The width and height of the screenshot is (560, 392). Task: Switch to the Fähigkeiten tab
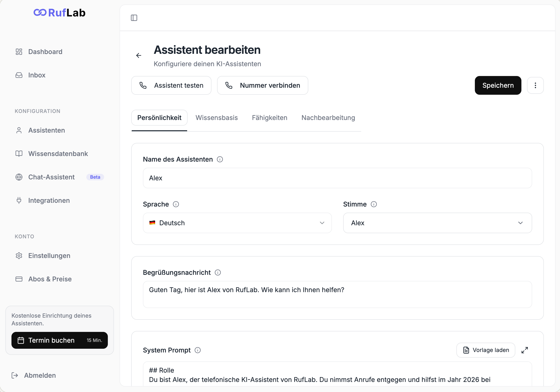tap(269, 118)
